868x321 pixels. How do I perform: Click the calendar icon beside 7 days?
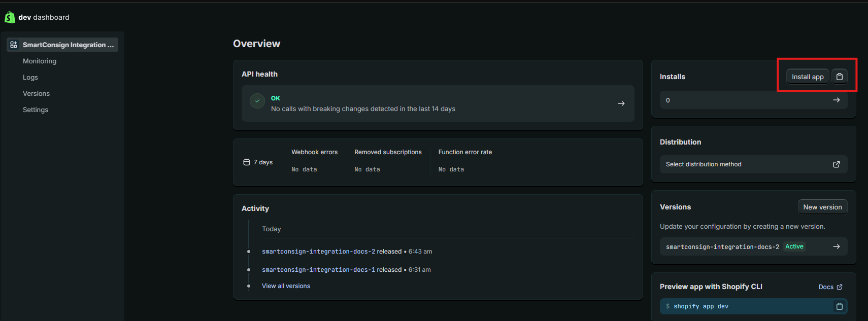pyautogui.click(x=247, y=162)
